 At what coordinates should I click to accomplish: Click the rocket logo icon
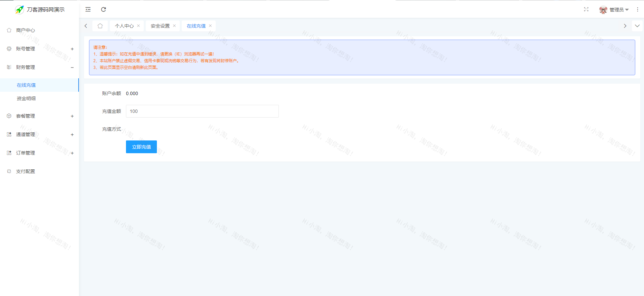(19, 10)
